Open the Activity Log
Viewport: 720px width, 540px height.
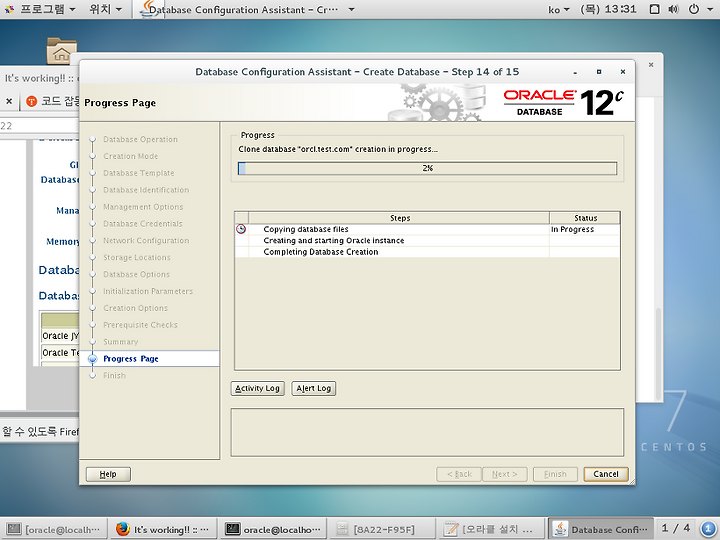point(258,388)
